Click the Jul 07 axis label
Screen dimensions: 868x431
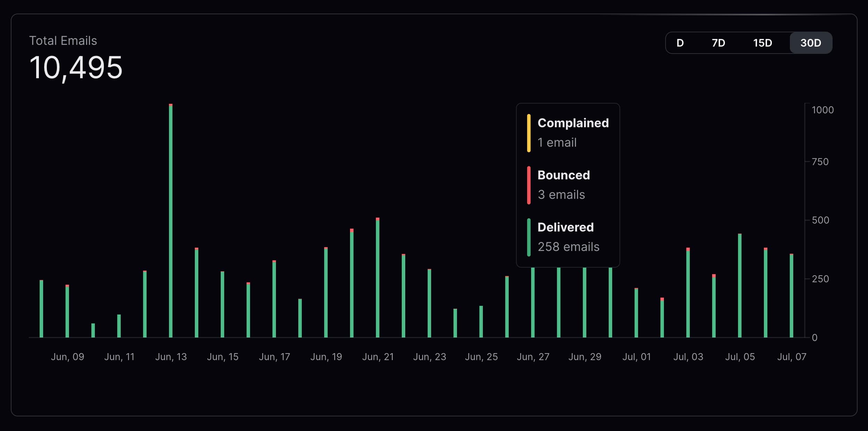click(792, 356)
